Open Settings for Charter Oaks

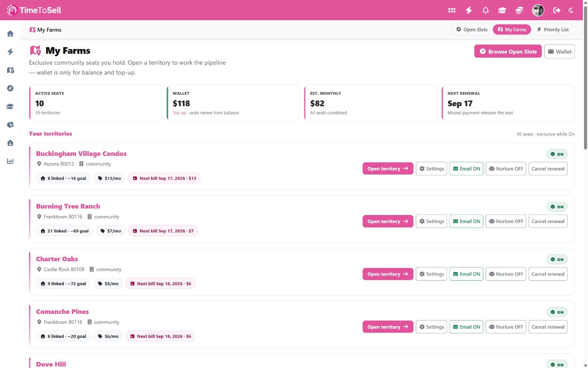(431, 274)
